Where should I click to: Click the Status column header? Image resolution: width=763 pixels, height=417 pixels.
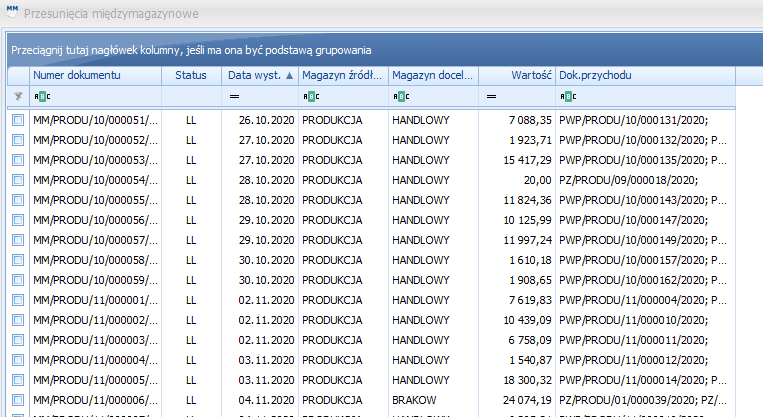[191, 75]
